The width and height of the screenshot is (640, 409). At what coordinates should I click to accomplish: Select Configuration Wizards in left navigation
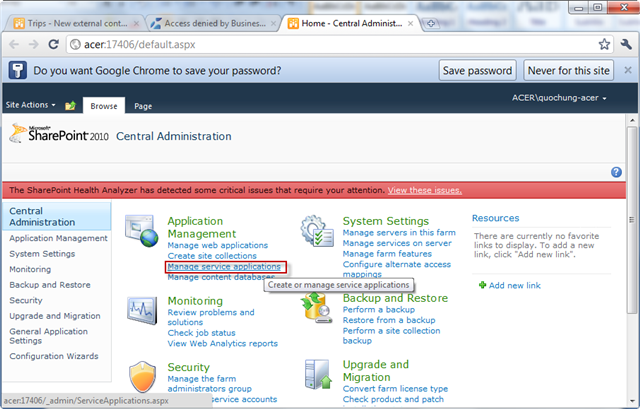[53, 356]
